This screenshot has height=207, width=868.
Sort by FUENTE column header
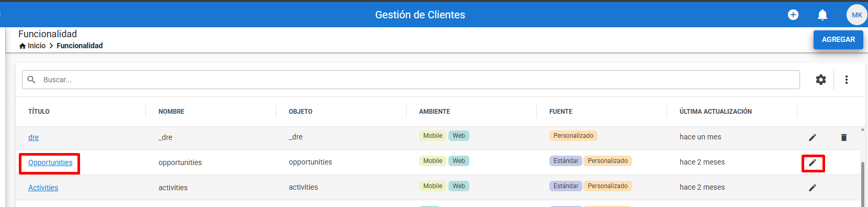(x=561, y=112)
